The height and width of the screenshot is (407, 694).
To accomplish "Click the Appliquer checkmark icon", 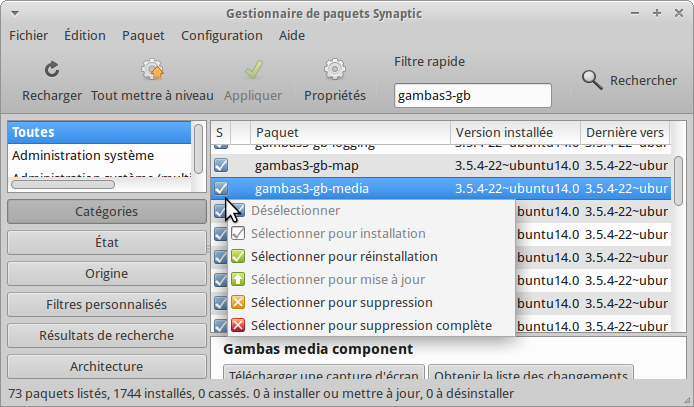I will pyautogui.click(x=254, y=69).
